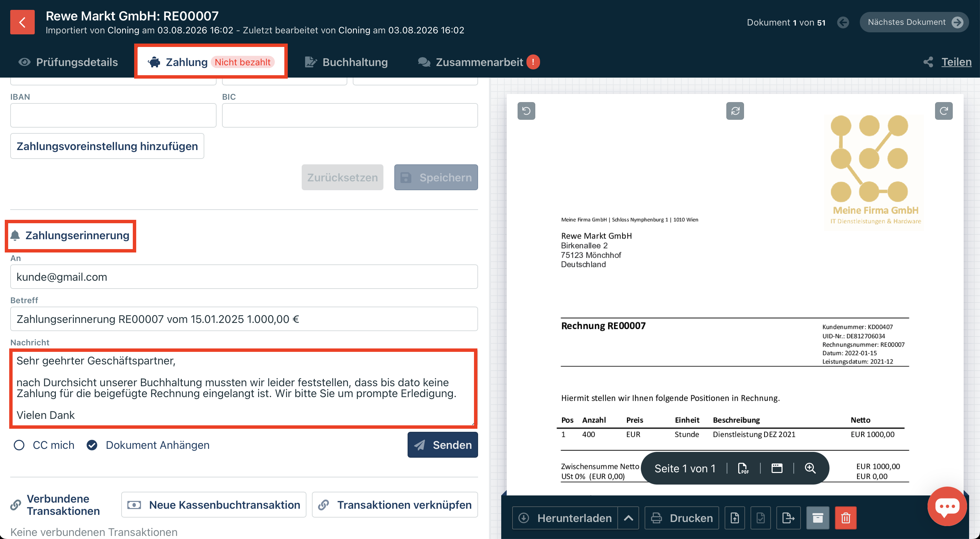The width and height of the screenshot is (980, 539).
Task: Click the Rechnung RE00007 heading in preview
Action: (x=603, y=326)
